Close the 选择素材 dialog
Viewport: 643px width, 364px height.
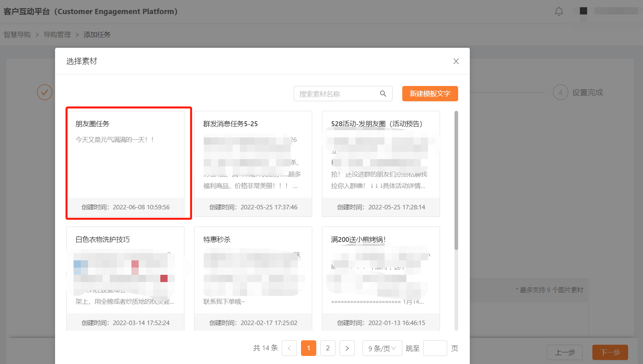click(x=456, y=61)
